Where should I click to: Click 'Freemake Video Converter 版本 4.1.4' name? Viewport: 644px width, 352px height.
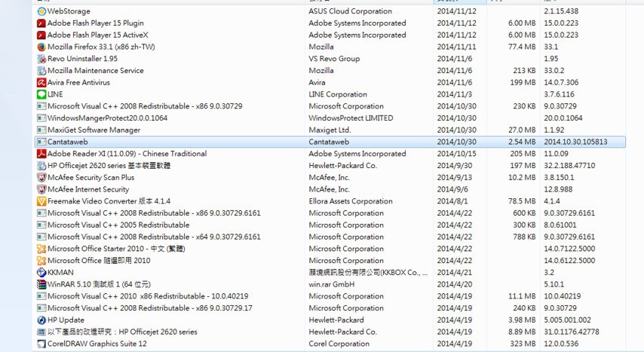pos(109,201)
